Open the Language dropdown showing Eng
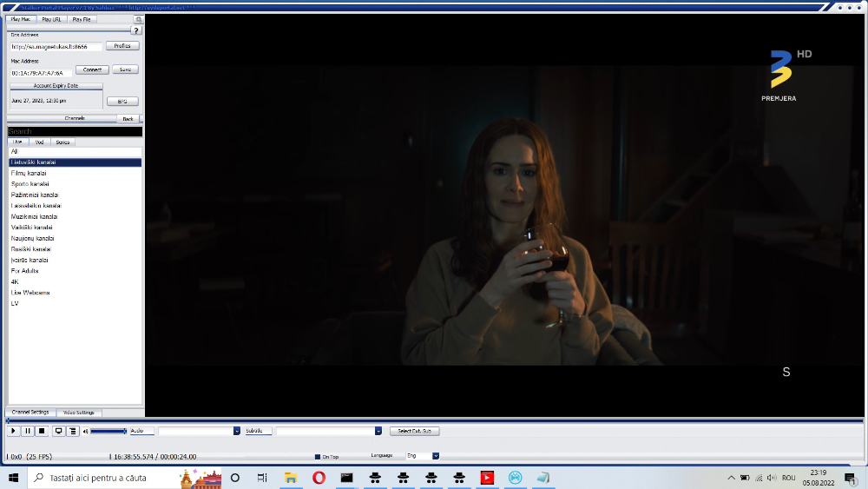 [436, 456]
